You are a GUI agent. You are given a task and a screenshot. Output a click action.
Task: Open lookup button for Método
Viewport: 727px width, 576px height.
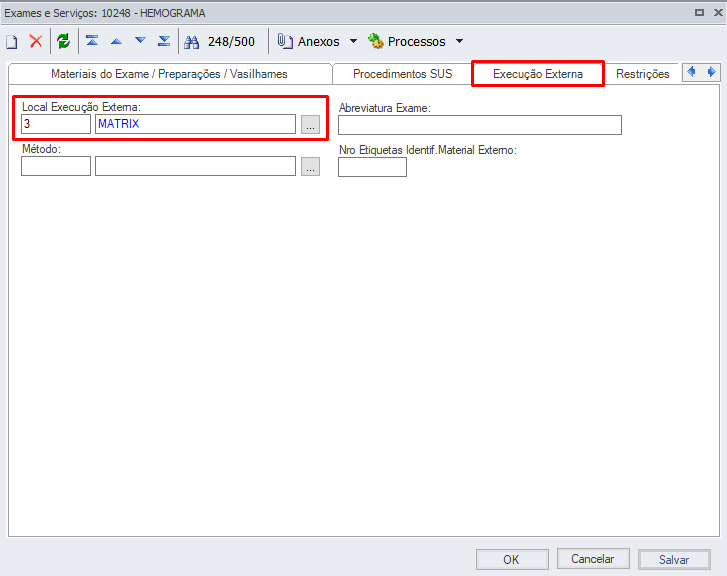tap(310, 166)
